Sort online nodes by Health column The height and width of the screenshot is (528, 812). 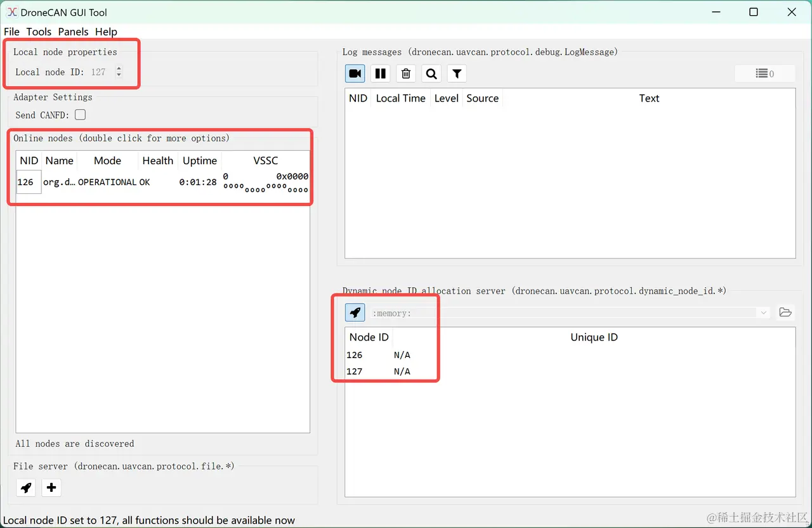(x=158, y=160)
